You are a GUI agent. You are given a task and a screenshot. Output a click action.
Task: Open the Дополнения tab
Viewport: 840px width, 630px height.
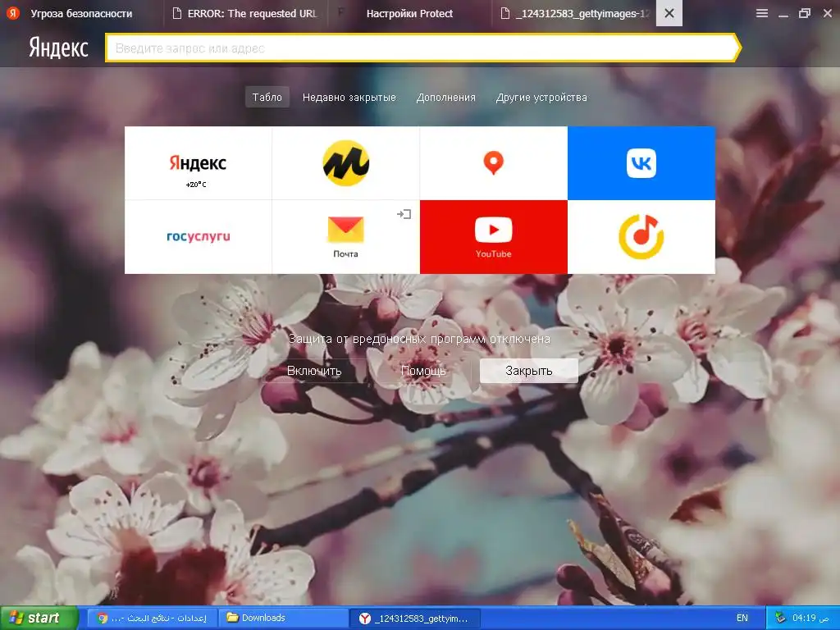coord(446,98)
